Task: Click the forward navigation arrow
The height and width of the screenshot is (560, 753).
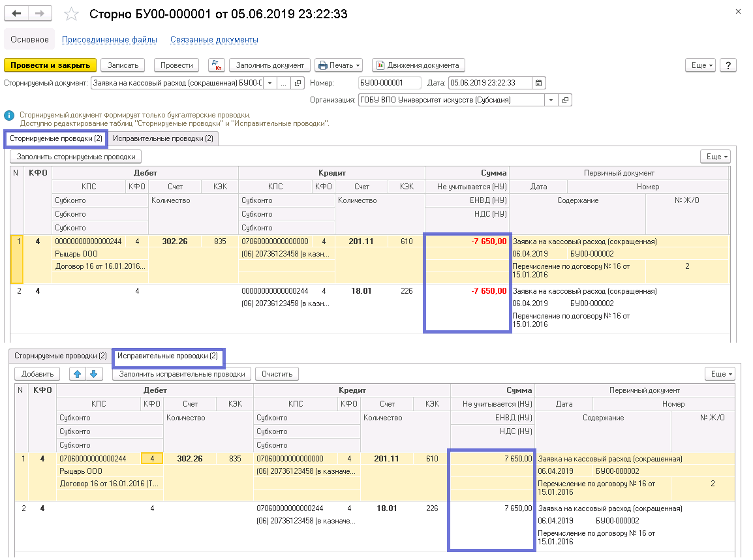Action: coord(40,14)
